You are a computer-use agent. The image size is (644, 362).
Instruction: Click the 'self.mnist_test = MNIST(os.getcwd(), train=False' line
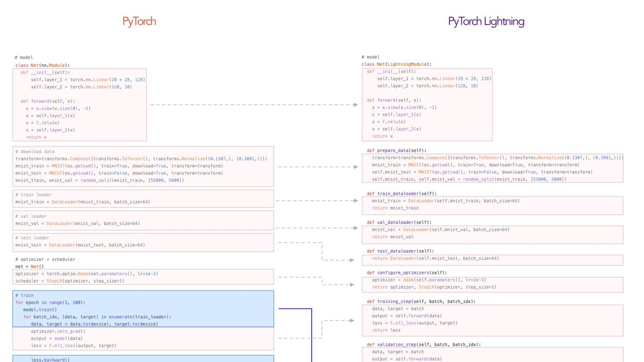tap(482, 172)
